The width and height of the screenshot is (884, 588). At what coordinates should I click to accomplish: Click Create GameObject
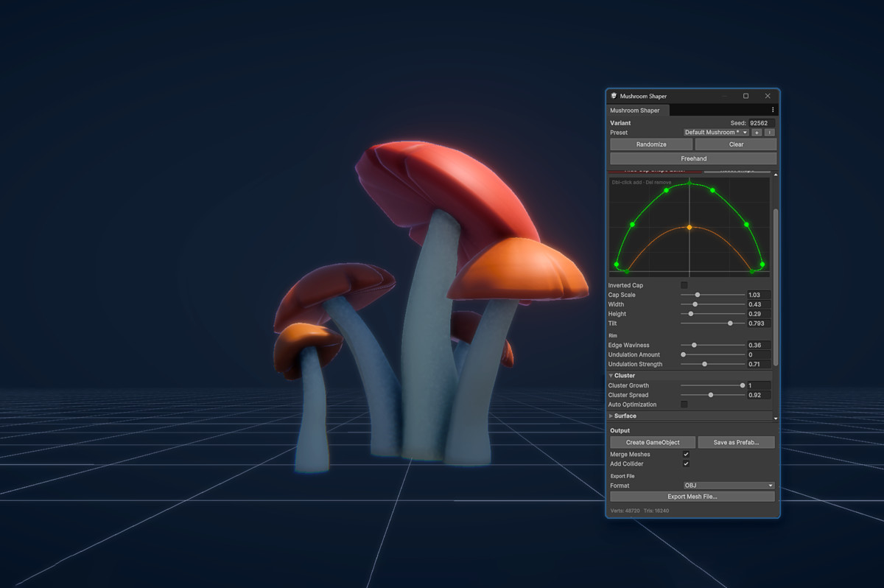coord(653,442)
